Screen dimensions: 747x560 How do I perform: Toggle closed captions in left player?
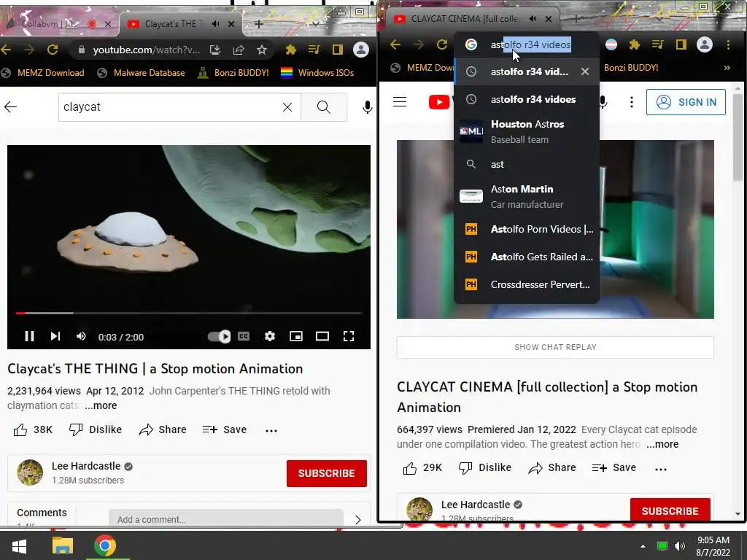(244, 337)
